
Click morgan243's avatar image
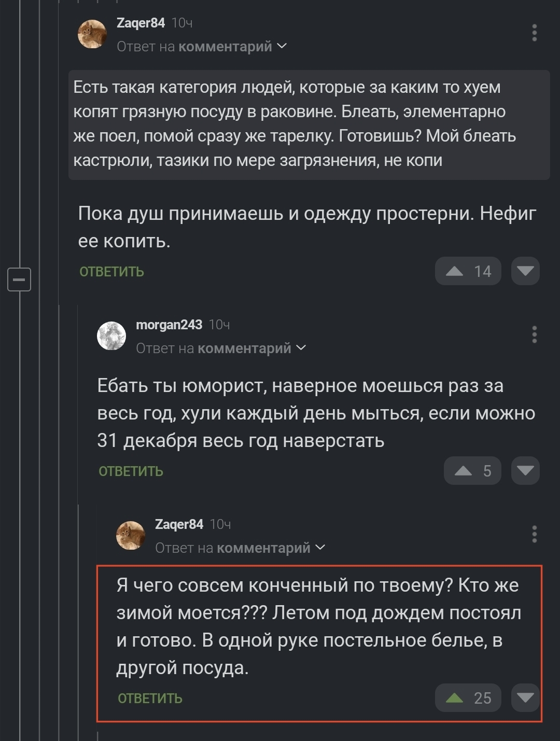click(111, 335)
